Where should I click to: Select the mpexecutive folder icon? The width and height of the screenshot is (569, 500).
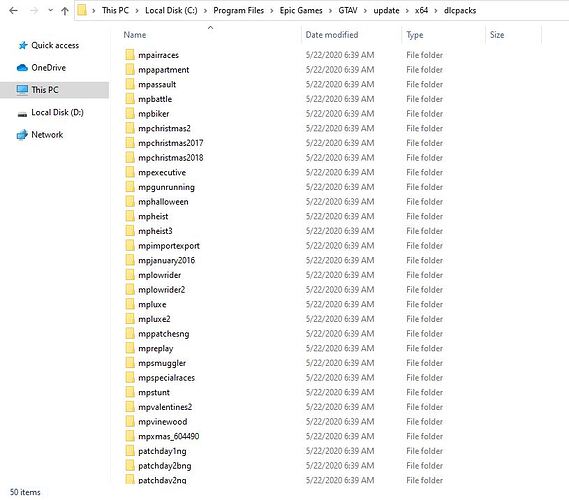pyautogui.click(x=130, y=172)
